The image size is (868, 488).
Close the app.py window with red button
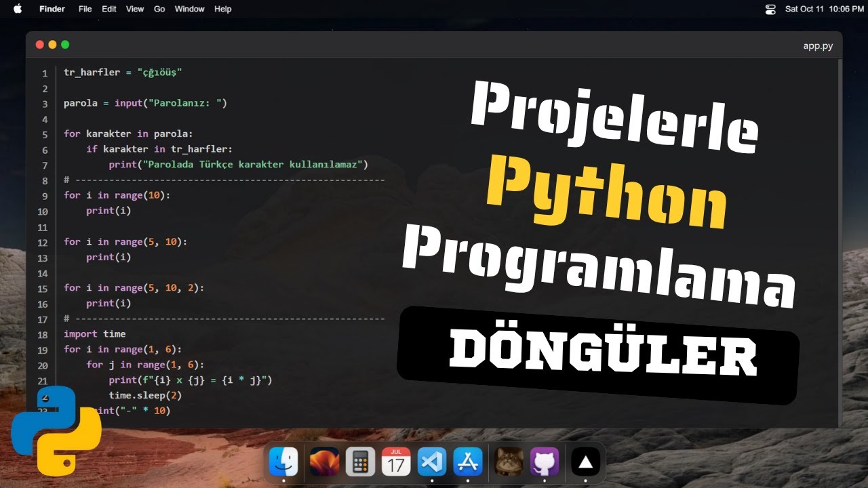click(39, 45)
